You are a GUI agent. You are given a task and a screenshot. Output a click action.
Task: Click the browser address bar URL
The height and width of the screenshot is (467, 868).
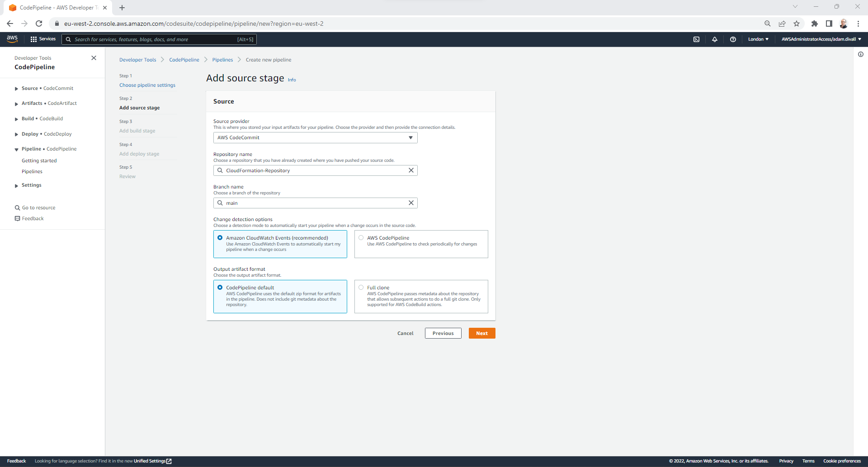coord(194,24)
